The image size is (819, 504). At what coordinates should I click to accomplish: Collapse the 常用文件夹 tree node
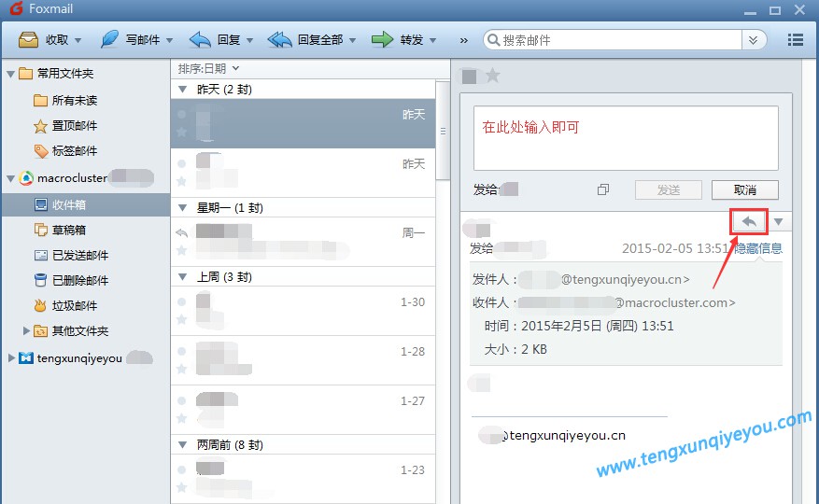[x=10, y=74]
